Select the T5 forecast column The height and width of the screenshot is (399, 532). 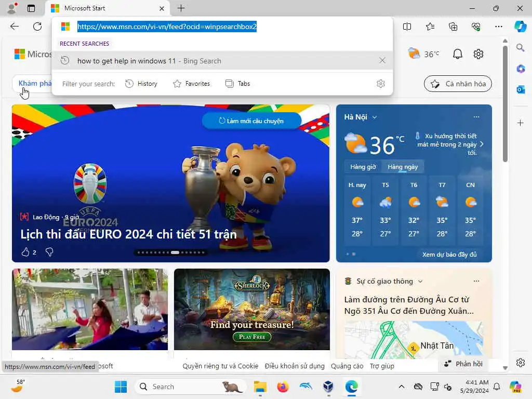click(385, 209)
